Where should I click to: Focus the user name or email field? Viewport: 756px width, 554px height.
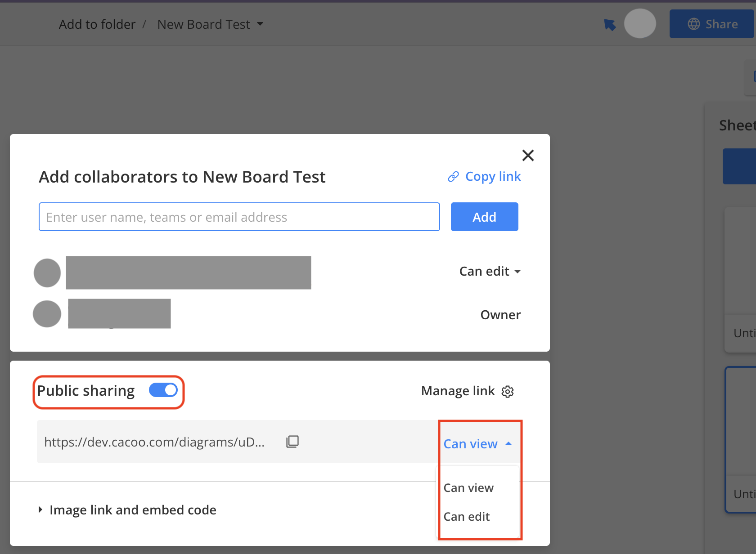(239, 217)
